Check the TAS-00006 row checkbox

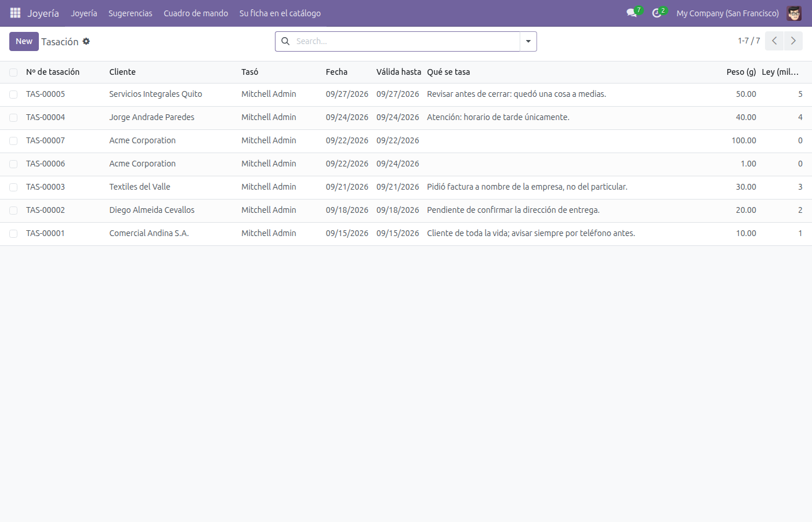pyautogui.click(x=13, y=164)
